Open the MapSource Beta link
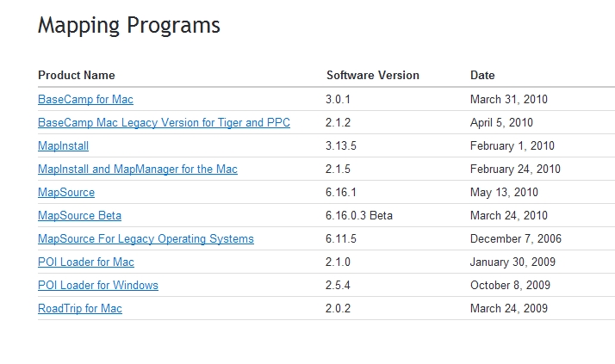This screenshot has width=615, height=364. pos(79,215)
